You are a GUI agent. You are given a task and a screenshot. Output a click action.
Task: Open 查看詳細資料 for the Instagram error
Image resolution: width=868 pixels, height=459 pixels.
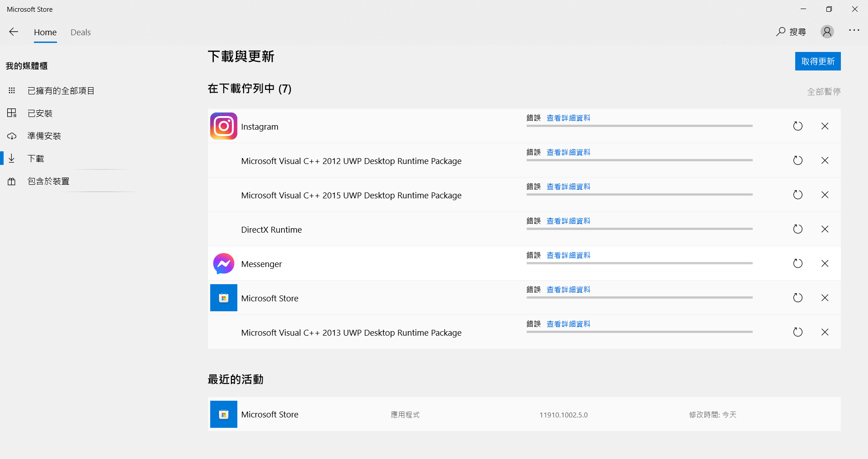(x=568, y=117)
